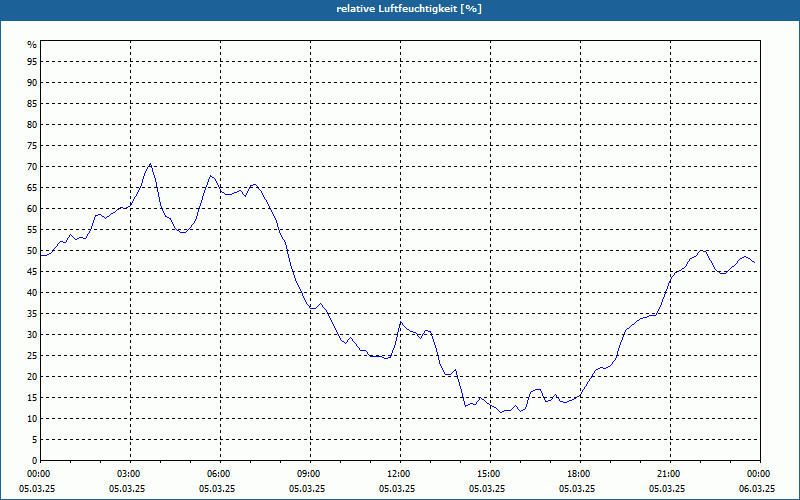Select the 05.03.25 date under 21:00

click(667, 489)
